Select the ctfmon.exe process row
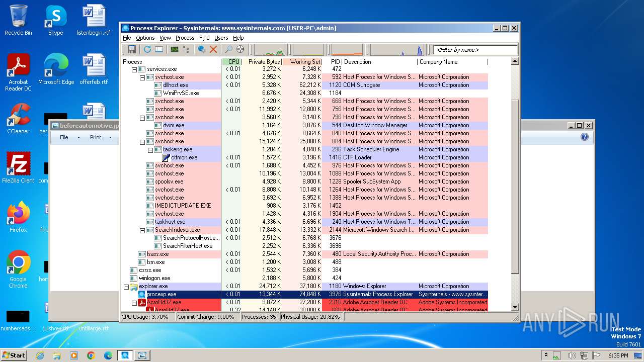Image resolution: width=644 pixels, height=362 pixels. pos(304,157)
